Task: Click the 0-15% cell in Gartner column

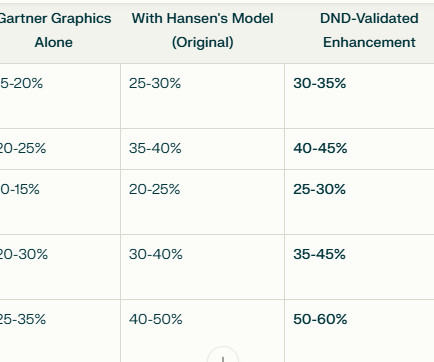Action: pos(20,189)
